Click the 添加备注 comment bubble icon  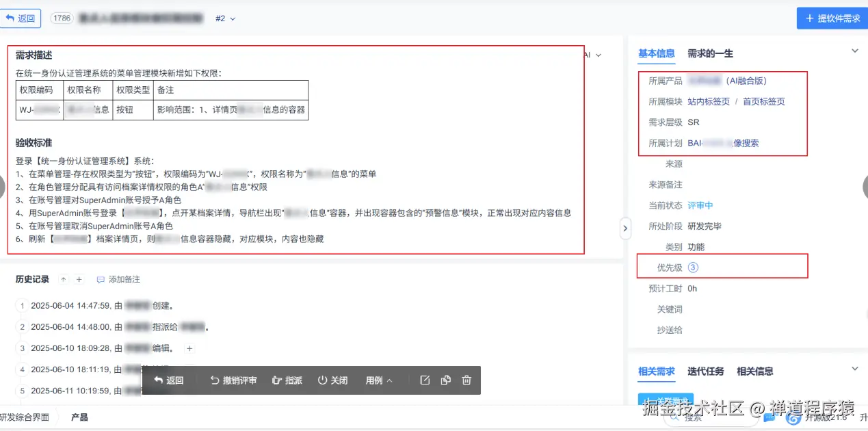pos(101,279)
